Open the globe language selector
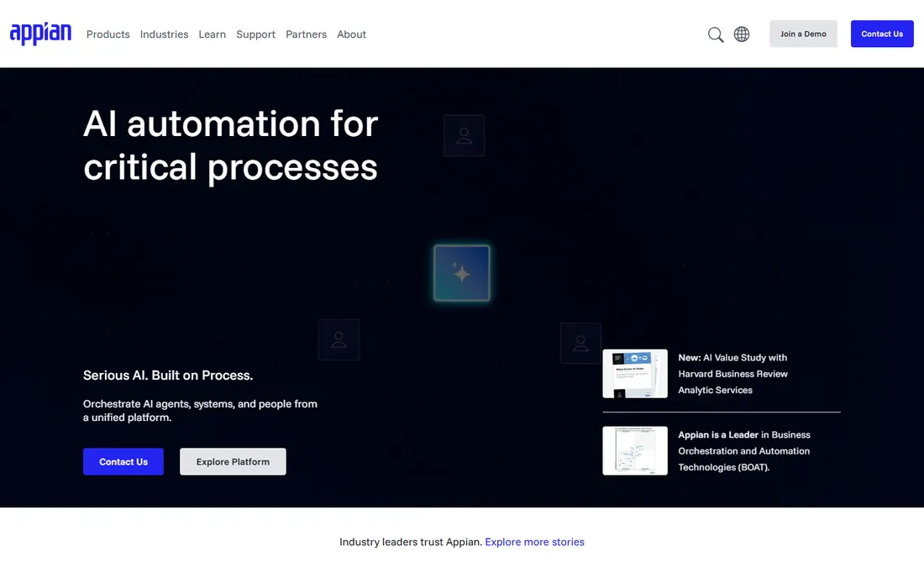This screenshot has height=578, width=924. coord(742,34)
